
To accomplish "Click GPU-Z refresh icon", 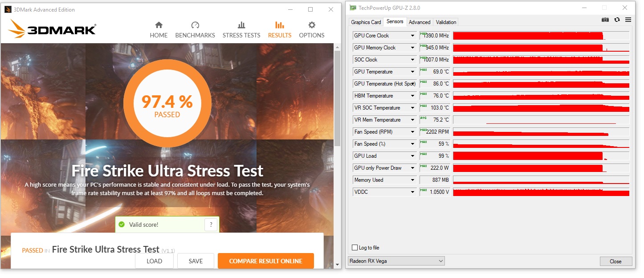I will tap(617, 20).
